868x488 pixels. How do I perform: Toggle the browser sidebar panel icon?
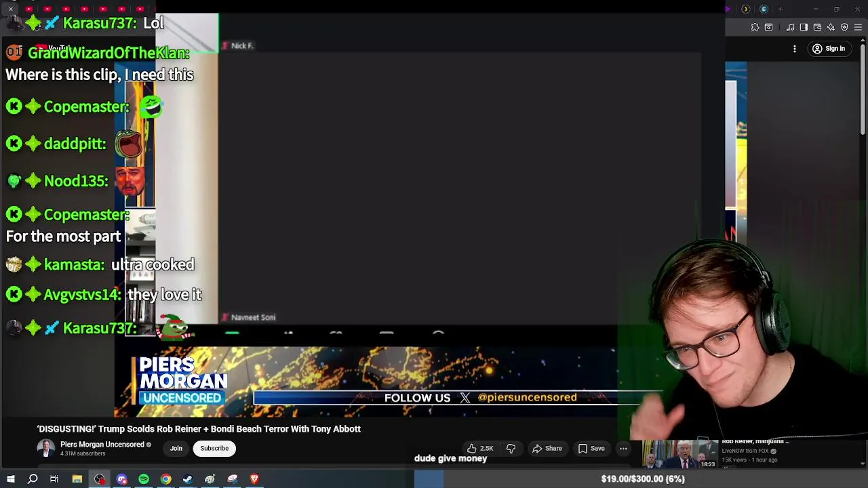click(x=804, y=27)
